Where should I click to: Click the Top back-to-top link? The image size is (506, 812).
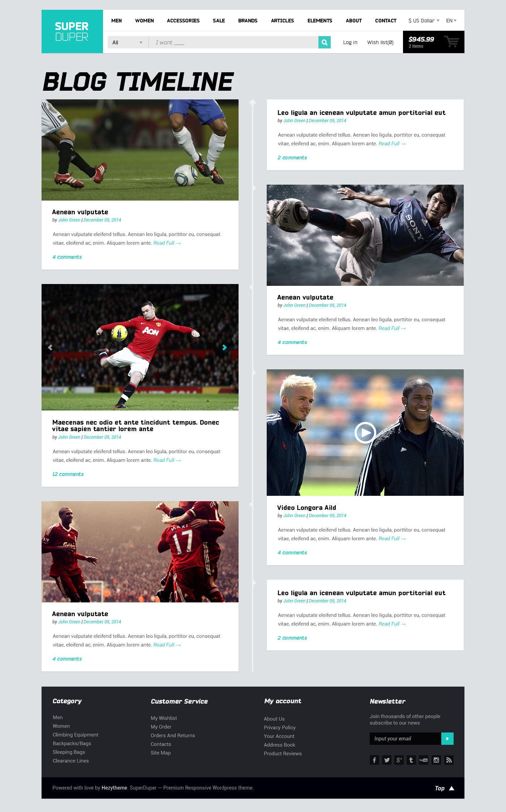tap(445, 788)
